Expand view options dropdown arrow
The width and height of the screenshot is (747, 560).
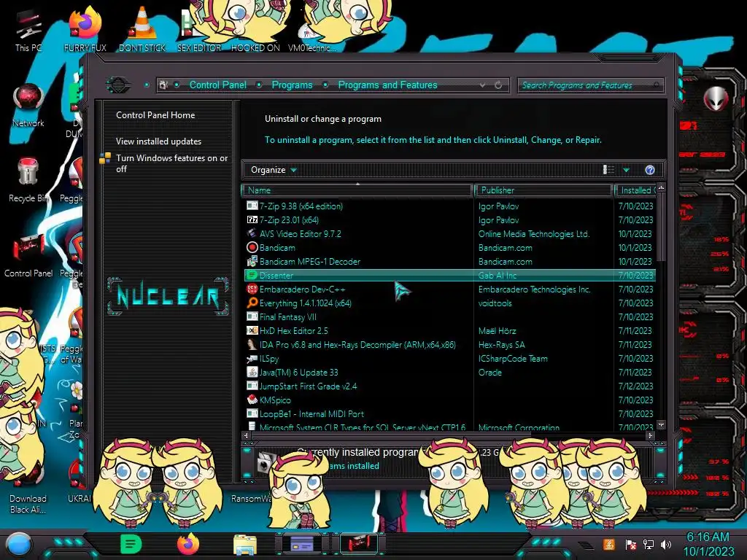626,170
